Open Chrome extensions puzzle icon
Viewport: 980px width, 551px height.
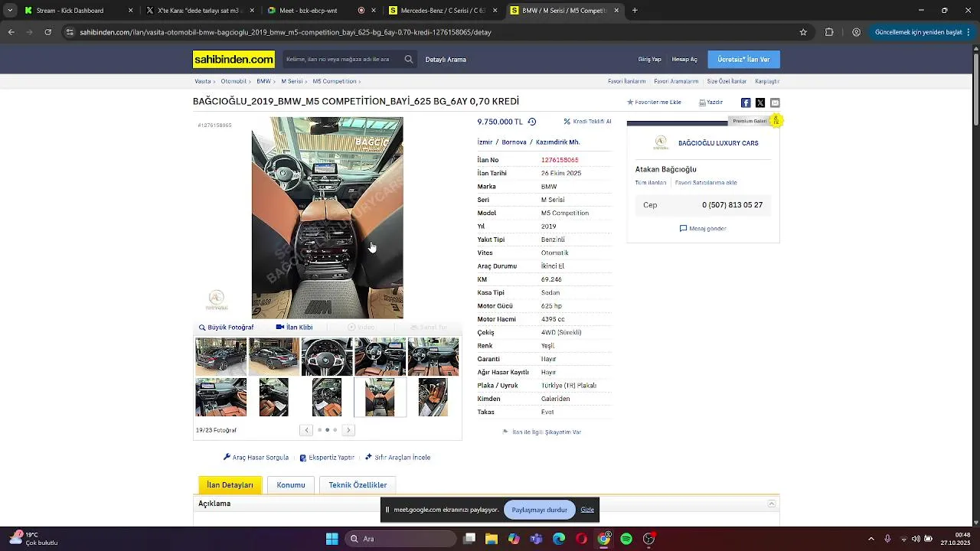pos(829,32)
